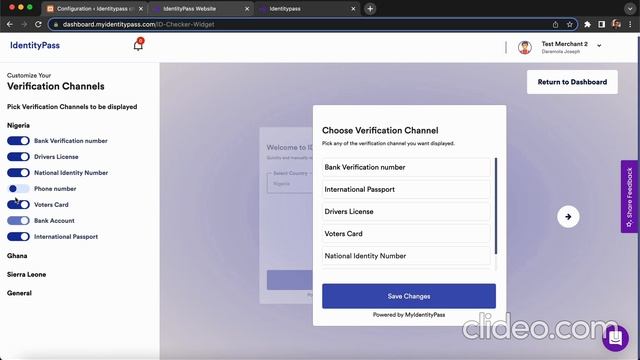Open the Chrome profile avatar
The height and width of the screenshot is (360, 640).
tap(616, 24)
